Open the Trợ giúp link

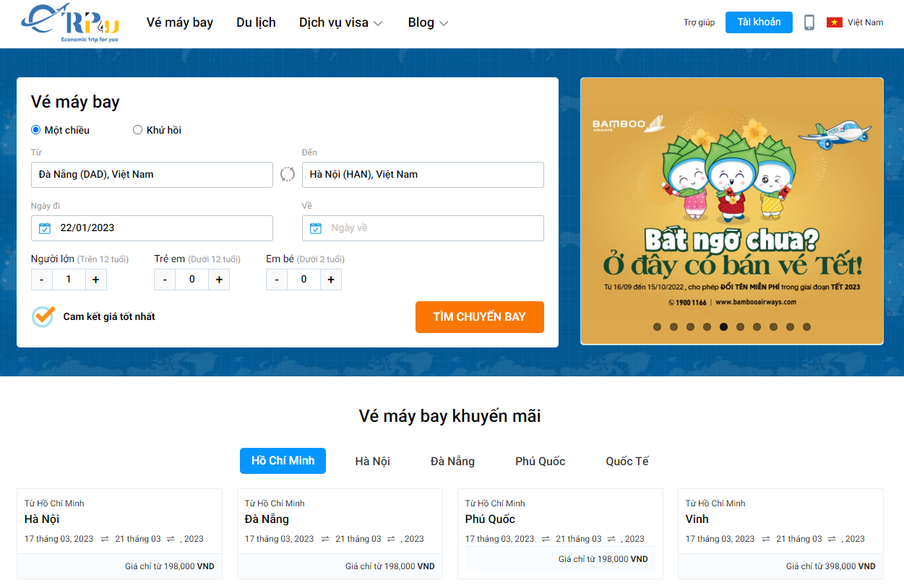click(x=697, y=22)
